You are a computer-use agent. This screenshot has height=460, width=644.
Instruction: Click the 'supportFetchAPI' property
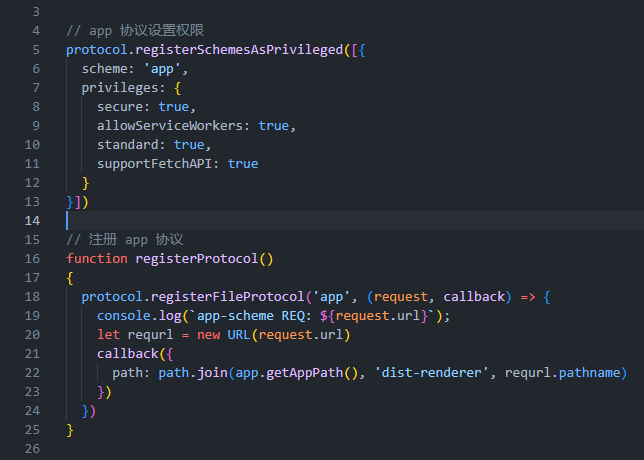coord(154,164)
